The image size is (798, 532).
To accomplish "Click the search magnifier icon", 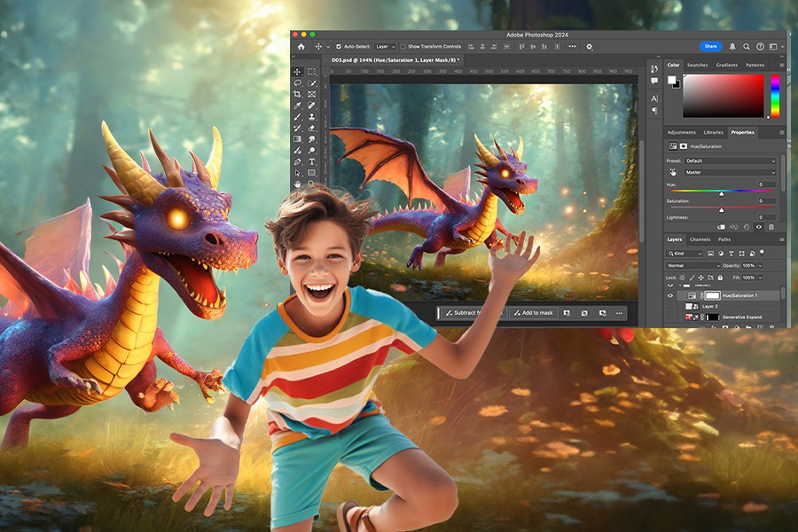I will coord(747,46).
